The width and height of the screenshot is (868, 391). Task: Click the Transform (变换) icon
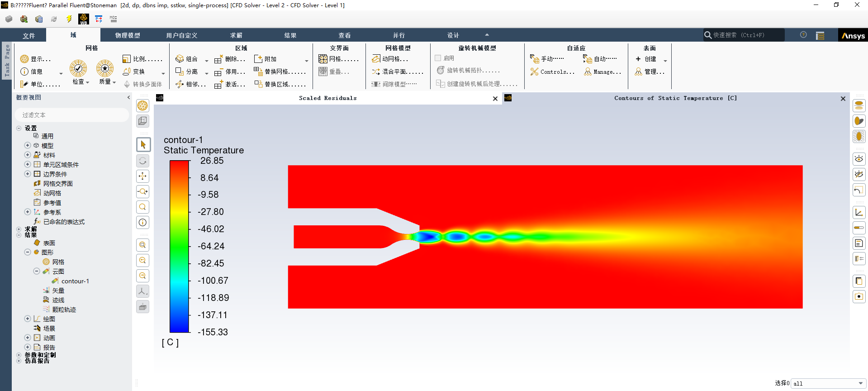127,72
